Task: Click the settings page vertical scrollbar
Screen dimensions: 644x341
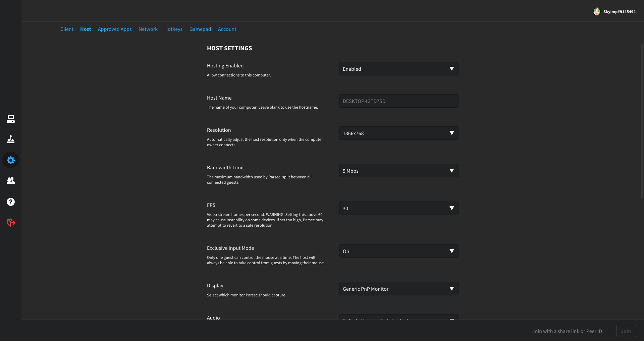Action: point(642,121)
